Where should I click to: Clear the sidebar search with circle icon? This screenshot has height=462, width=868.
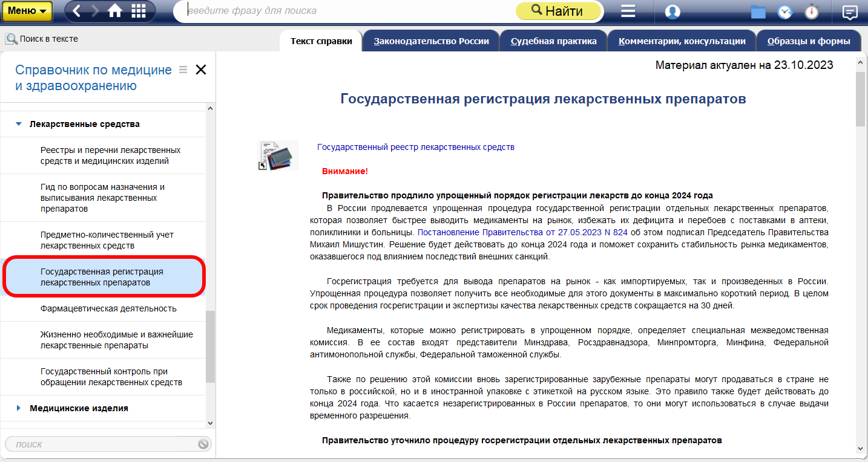click(203, 444)
